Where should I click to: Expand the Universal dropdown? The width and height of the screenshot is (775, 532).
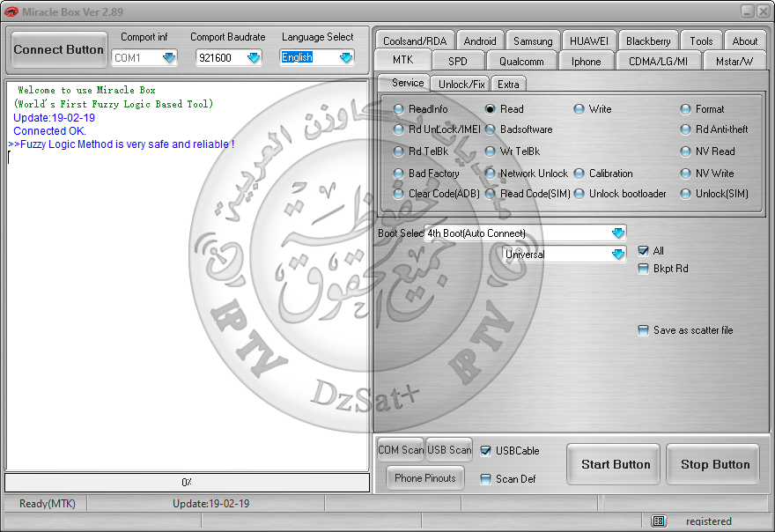618,255
